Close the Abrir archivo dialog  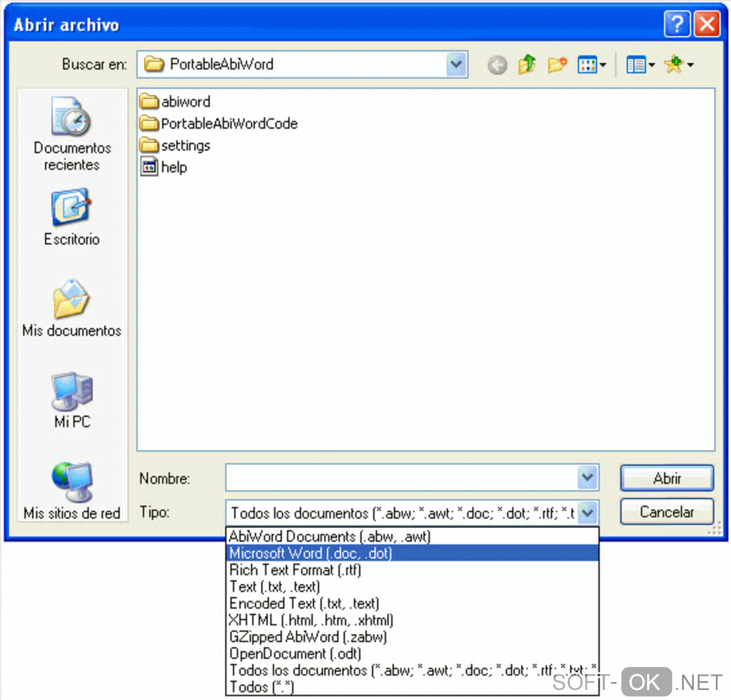(707, 24)
